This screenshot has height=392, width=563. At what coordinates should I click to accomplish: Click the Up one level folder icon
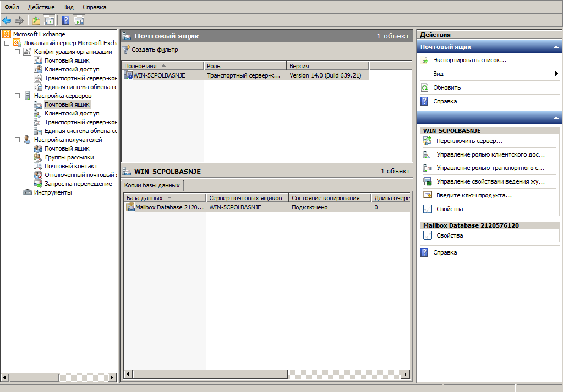pos(36,20)
